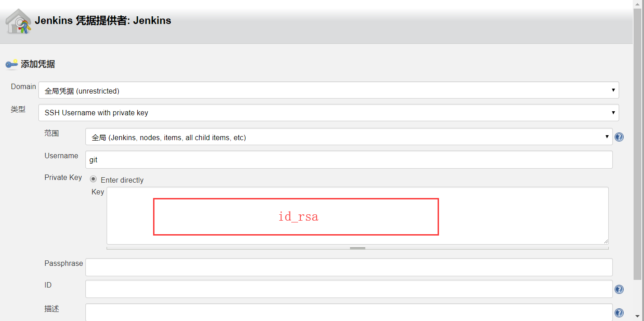Screen dimensions: 644x321
Task: Open help for the 范围 scope field
Action: tap(619, 137)
